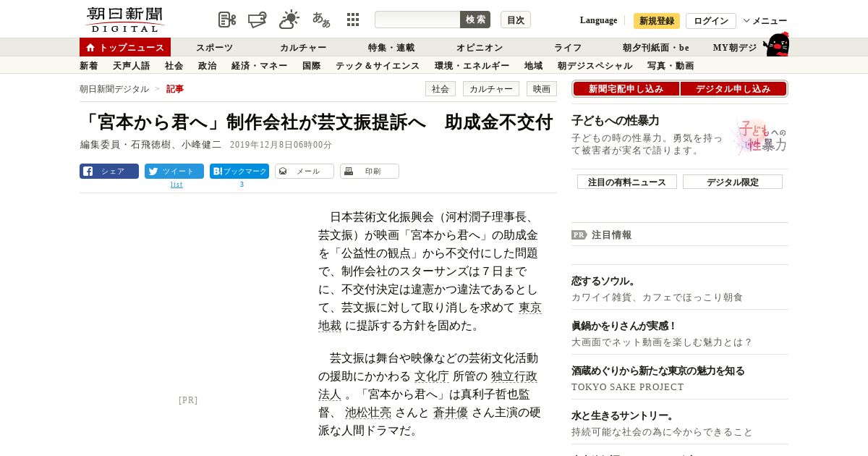
Task: Select the 注目の有料ニュース tab
Action: pos(627,182)
